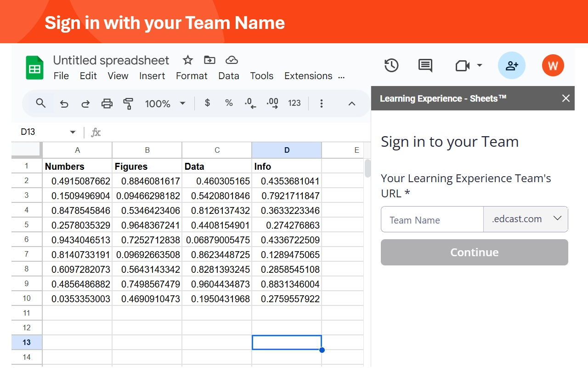This screenshot has width=588, height=368.
Task: Select row 13 header
Action: [x=27, y=343]
